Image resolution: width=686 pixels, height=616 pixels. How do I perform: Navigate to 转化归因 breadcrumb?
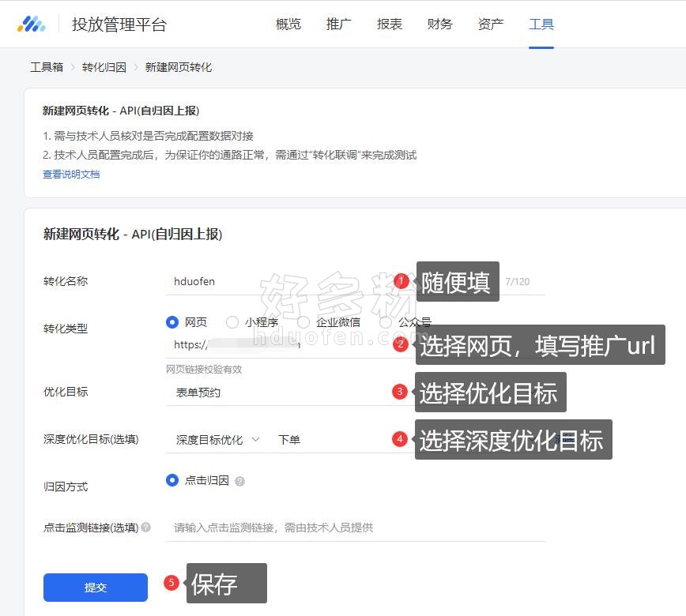(104, 67)
